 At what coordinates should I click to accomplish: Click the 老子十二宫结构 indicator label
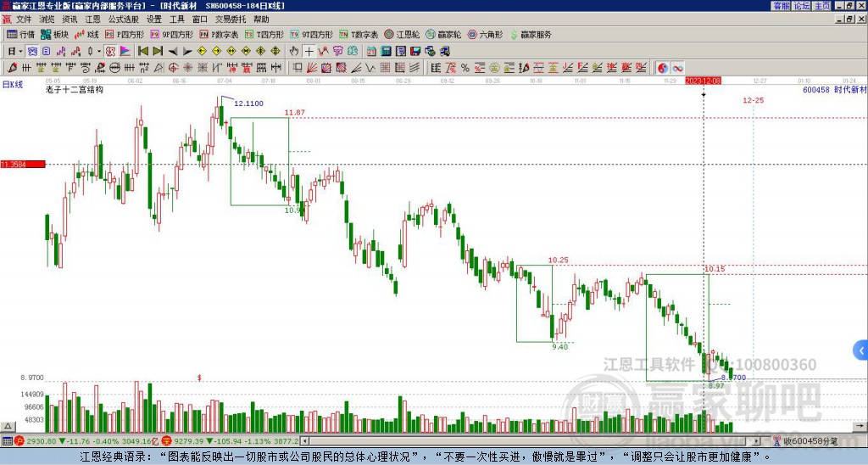[75, 89]
